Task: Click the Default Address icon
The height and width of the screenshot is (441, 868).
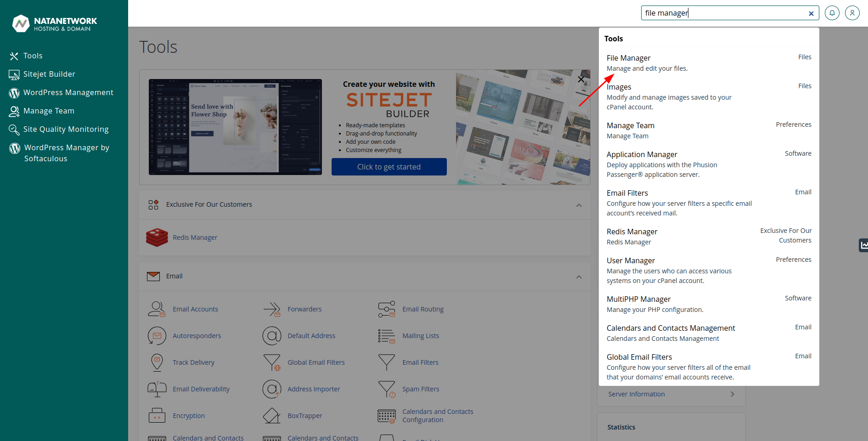Action: tap(272, 336)
